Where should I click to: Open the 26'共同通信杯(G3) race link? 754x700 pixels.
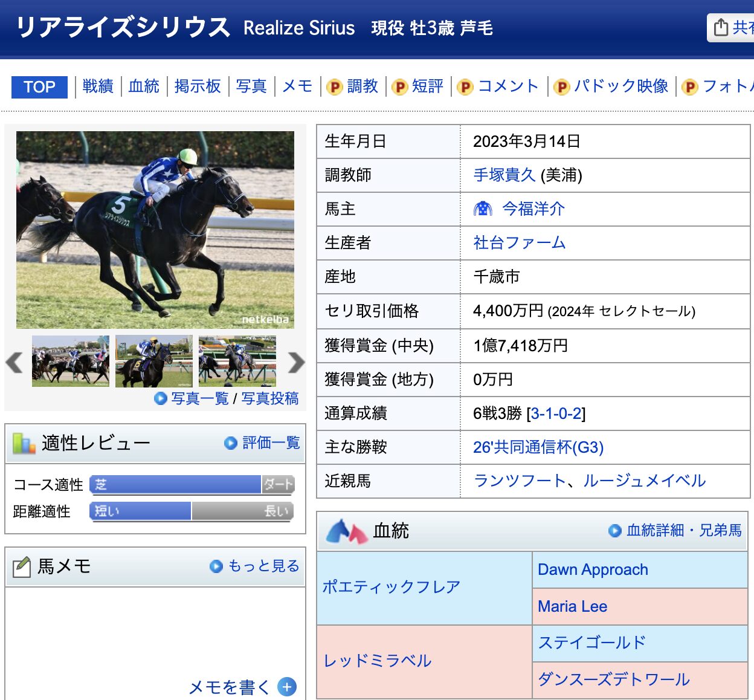click(x=538, y=447)
